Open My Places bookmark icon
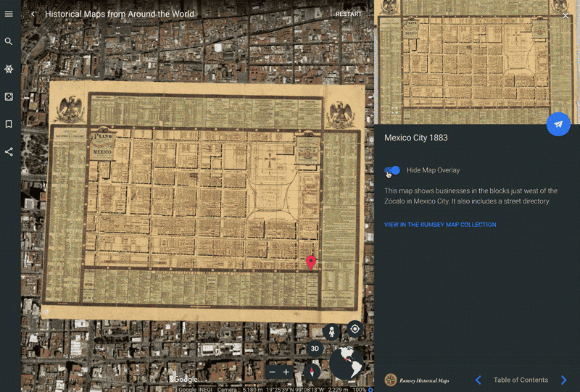Image resolution: width=580 pixels, height=392 pixels. pyautogui.click(x=9, y=124)
